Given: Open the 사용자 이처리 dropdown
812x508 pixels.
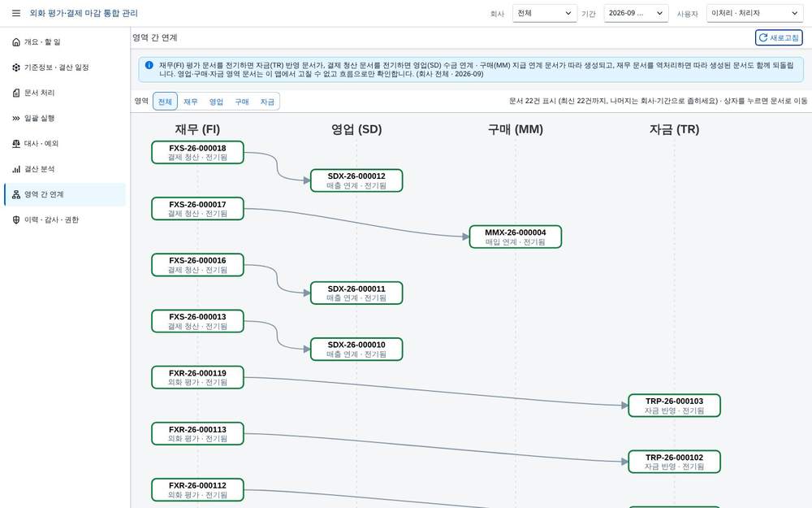Looking at the screenshot, I should [x=754, y=13].
